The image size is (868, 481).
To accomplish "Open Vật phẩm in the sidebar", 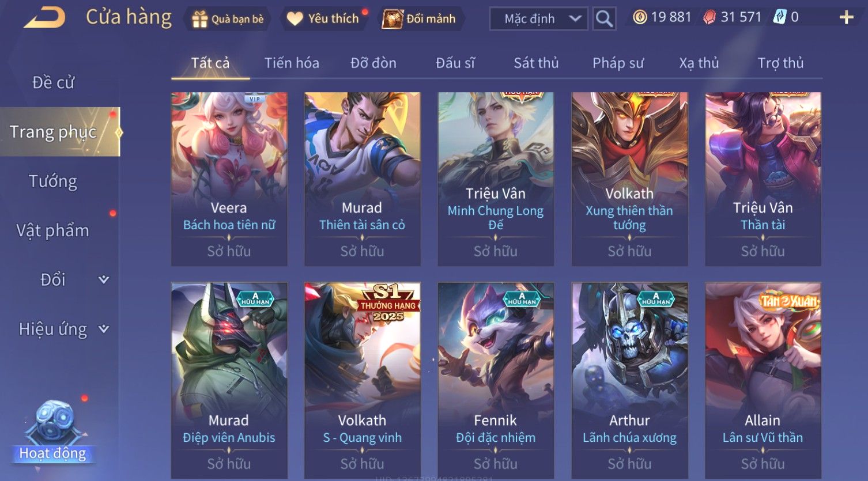I will 53,230.
